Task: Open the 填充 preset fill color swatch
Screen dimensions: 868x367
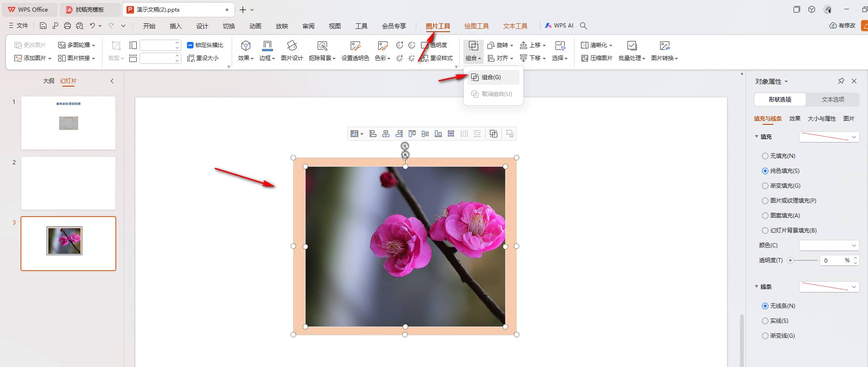Action: (829, 137)
